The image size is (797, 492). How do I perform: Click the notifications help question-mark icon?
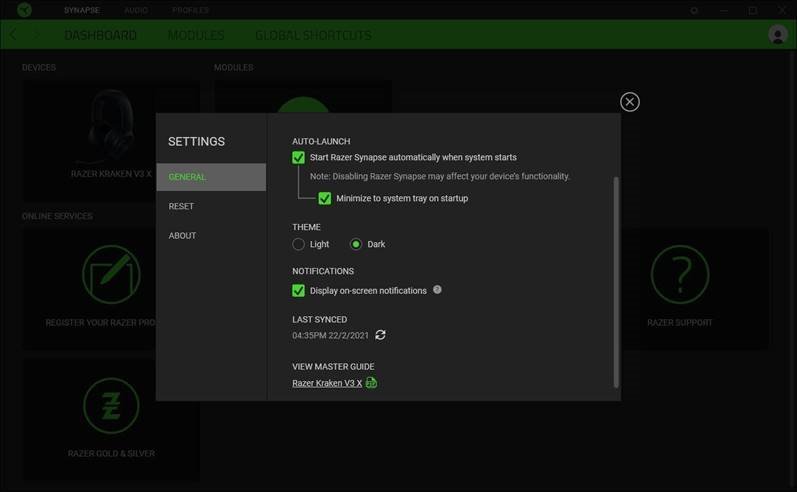point(437,290)
